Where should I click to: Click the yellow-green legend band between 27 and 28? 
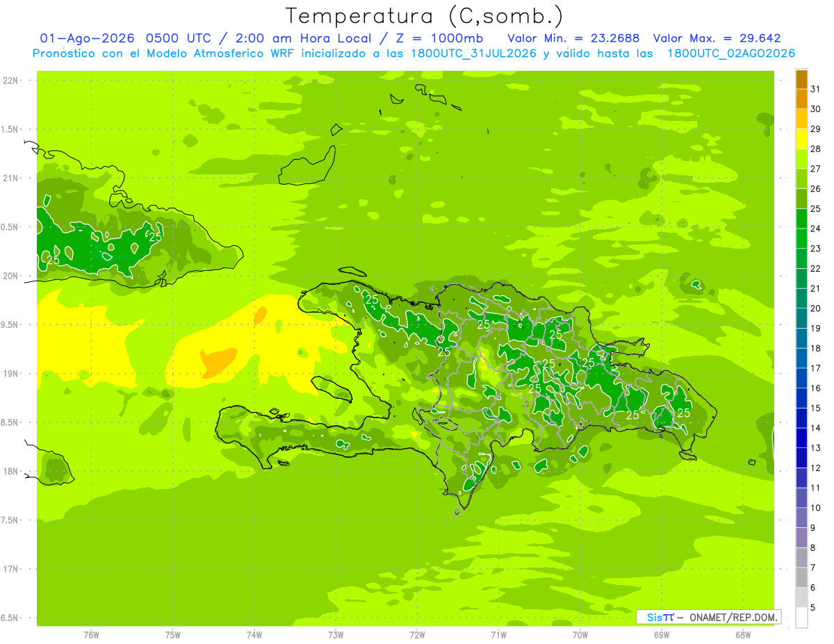[x=801, y=159]
